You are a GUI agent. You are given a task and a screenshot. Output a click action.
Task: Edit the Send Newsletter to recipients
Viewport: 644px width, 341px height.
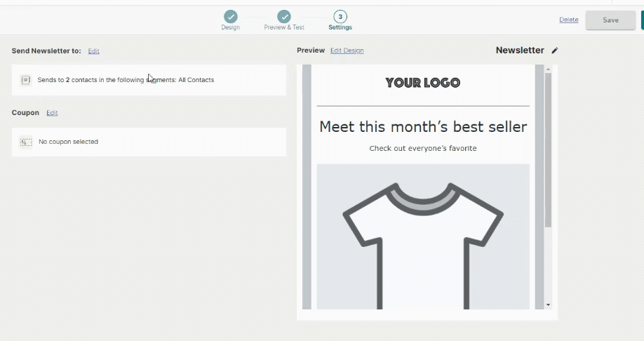point(93,51)
